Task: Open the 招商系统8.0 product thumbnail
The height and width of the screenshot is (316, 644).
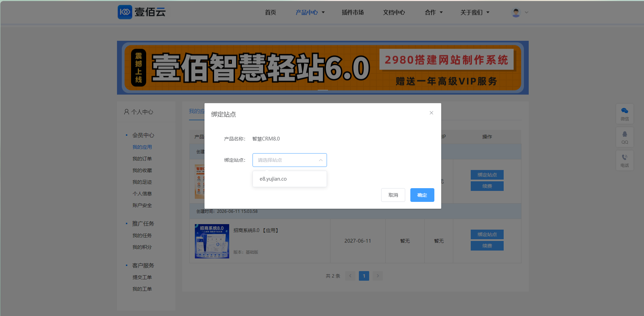Action: 212,241
